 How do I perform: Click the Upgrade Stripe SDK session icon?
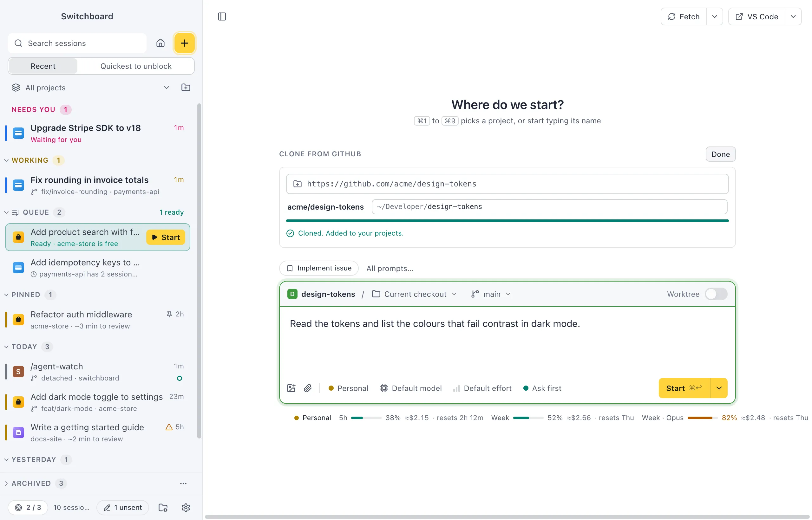click(x=18, y=133)
